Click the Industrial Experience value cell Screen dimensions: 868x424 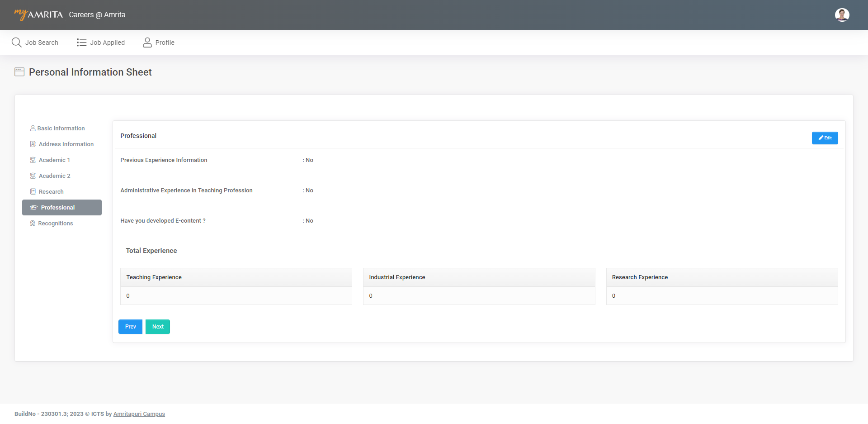coord(479,296)
